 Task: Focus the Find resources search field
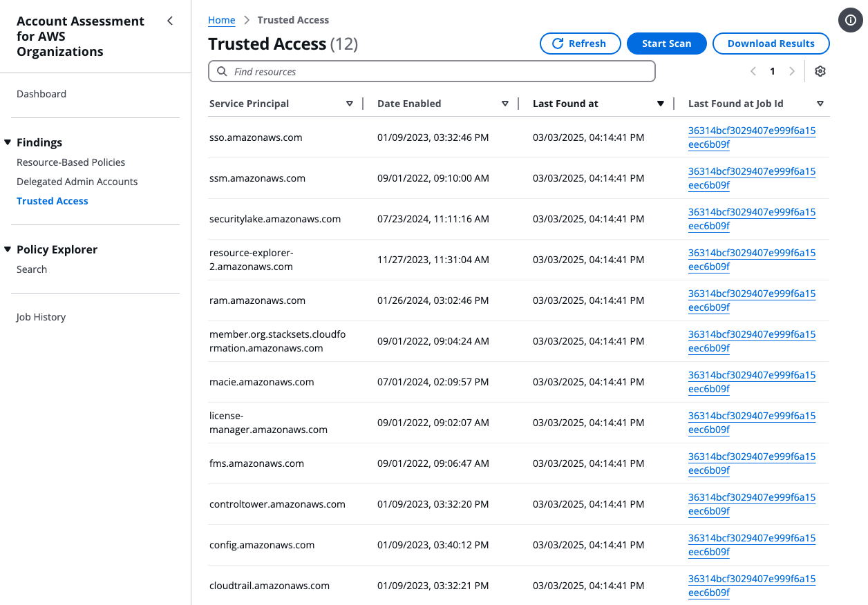coord(432,71)
